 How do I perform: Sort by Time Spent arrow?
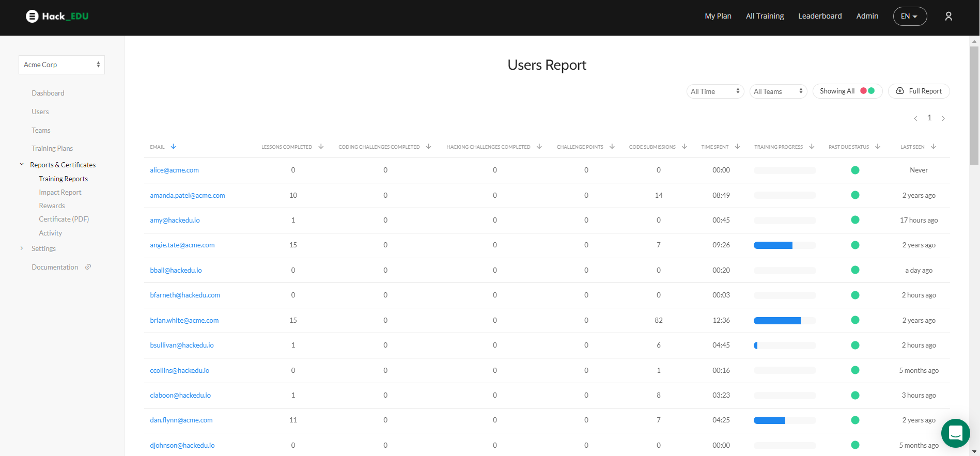coord(737,147)
